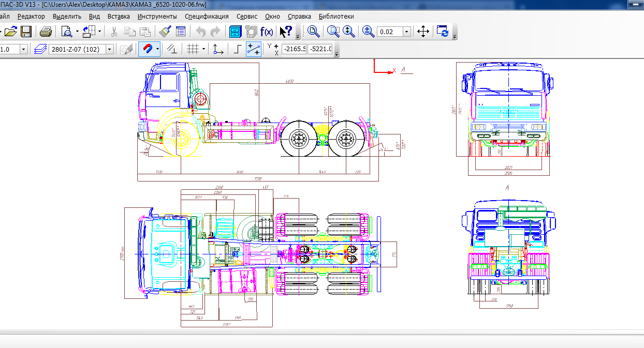Open the library manager cabinet icon
Screen dimensions: 644x348
coord(236,32)
